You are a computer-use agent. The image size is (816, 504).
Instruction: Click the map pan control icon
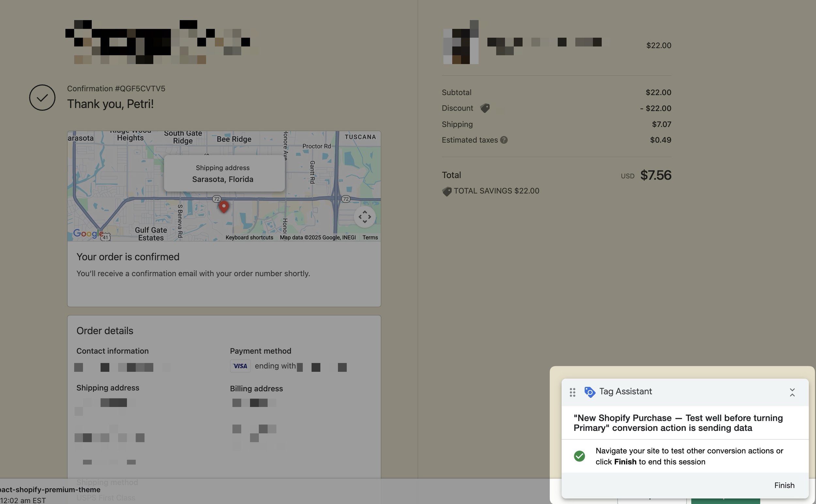(365, 216)
